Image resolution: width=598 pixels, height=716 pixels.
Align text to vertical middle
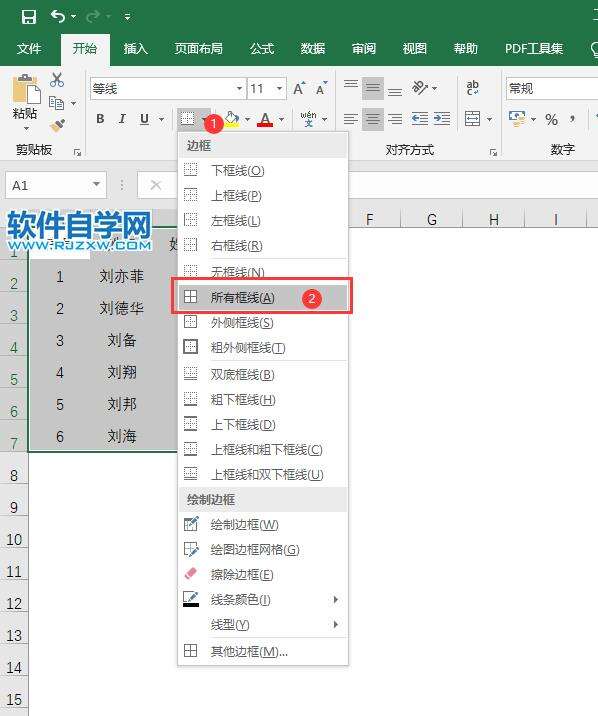click(x=372, y=88)
